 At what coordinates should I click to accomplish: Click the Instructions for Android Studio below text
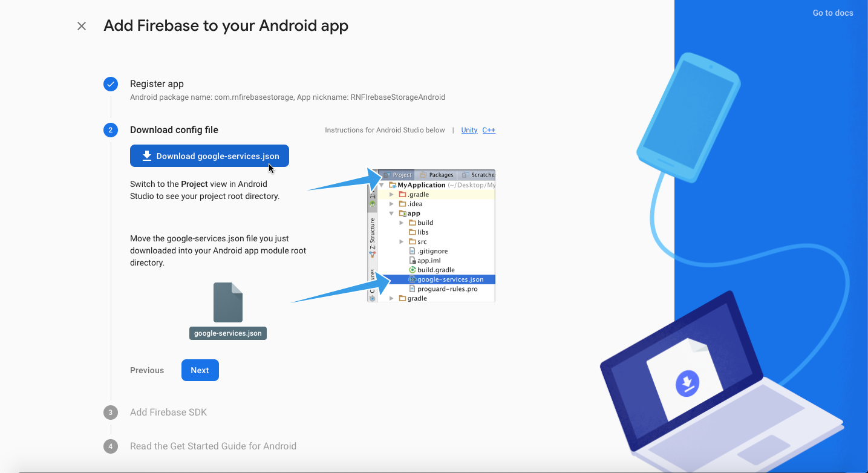pos(385,130)
